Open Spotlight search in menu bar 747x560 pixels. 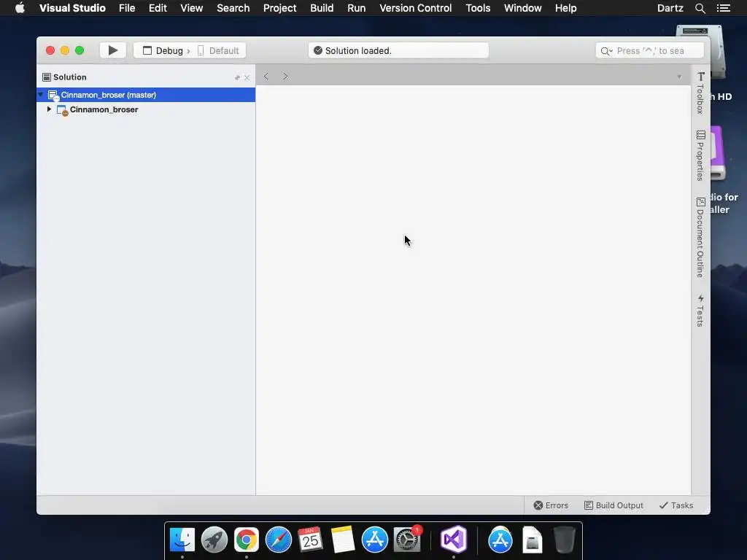coord(700,8)
